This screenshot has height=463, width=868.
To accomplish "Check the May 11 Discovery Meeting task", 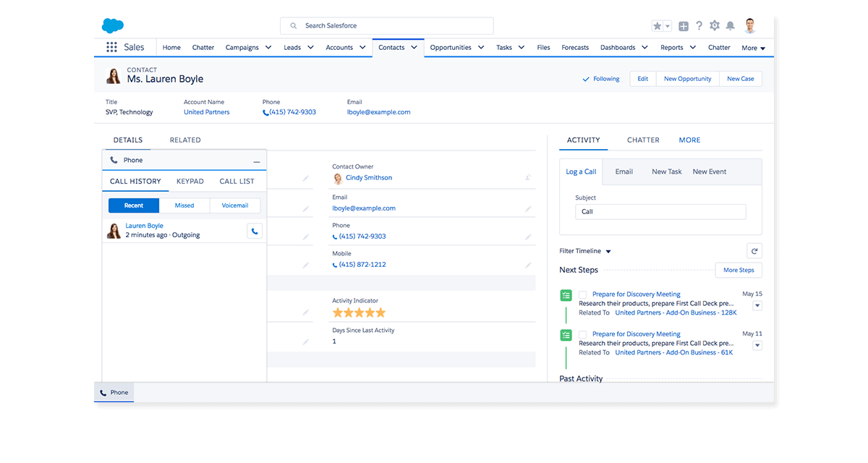I will [583, 334].
